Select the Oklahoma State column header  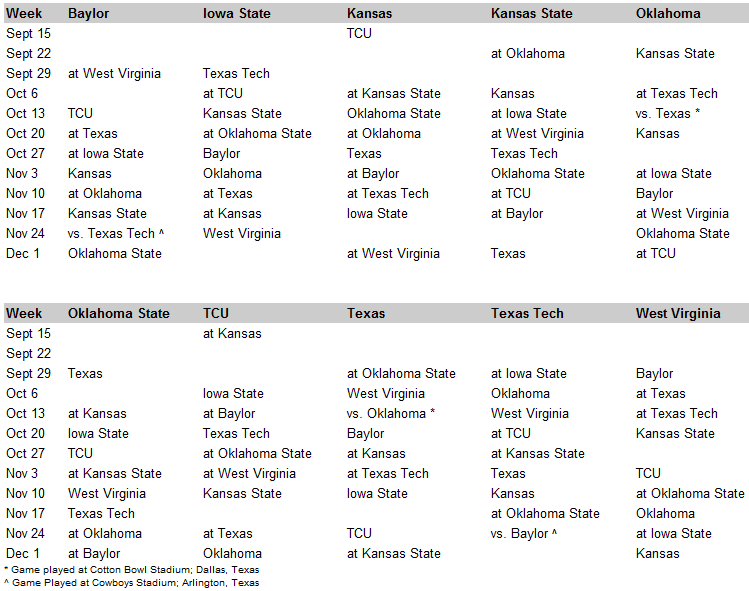pyautogui.click(x=118, y=313)
